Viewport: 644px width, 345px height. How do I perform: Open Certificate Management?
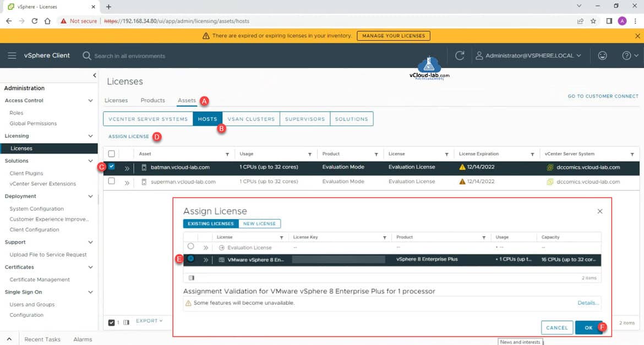(x=40, y=280)
